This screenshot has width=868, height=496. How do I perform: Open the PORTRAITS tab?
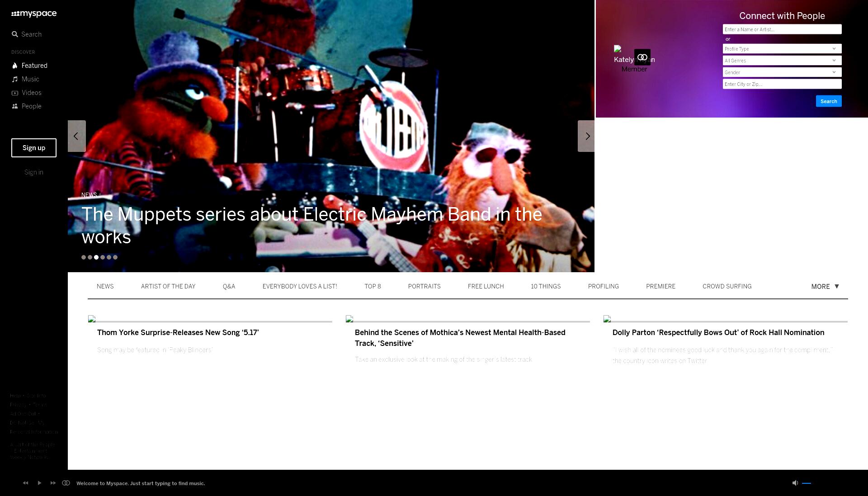424,286
